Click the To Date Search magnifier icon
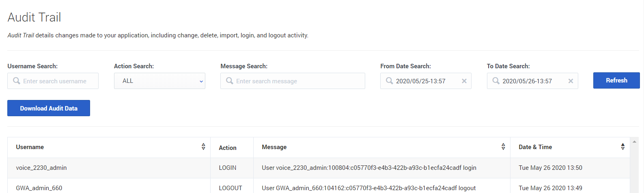 click(x=496, y=81)
